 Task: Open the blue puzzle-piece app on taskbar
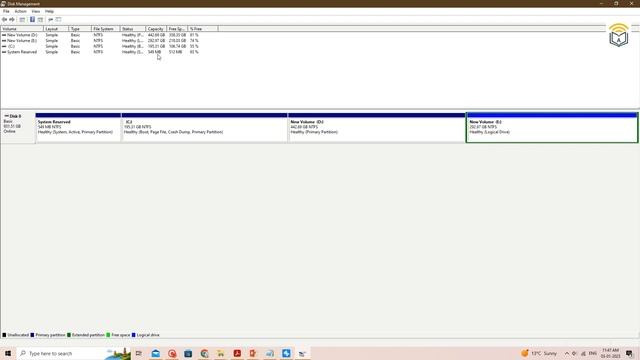286,353
